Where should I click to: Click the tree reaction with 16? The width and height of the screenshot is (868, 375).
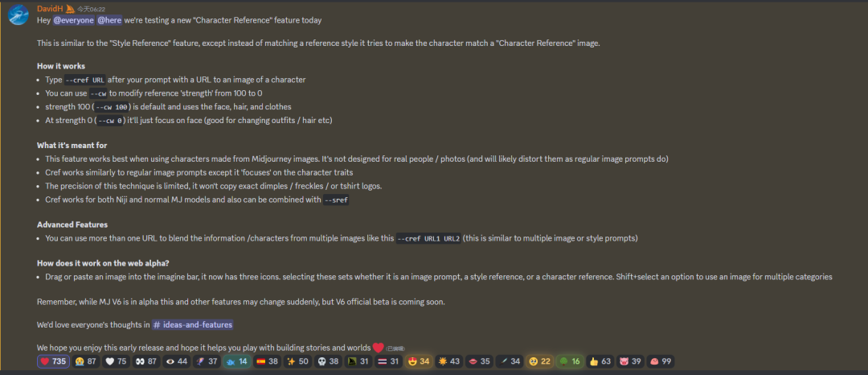[570, 361]
